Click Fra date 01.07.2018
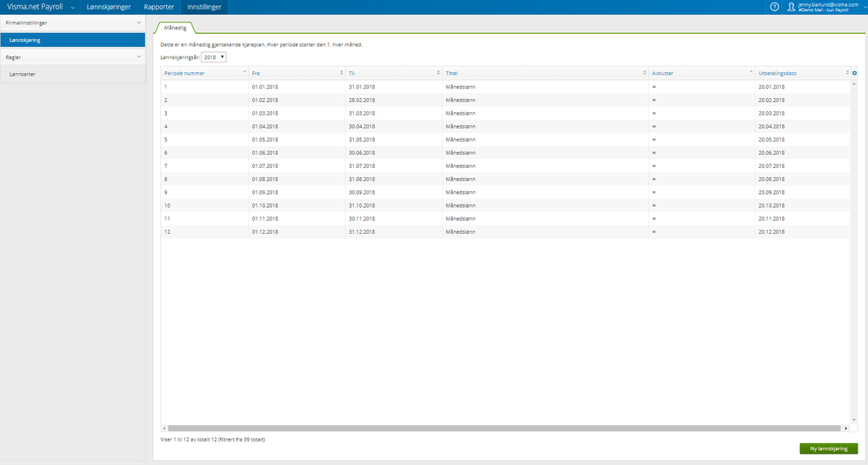The image size is (868, 465). pyautogui.click(x=265, y=166)
